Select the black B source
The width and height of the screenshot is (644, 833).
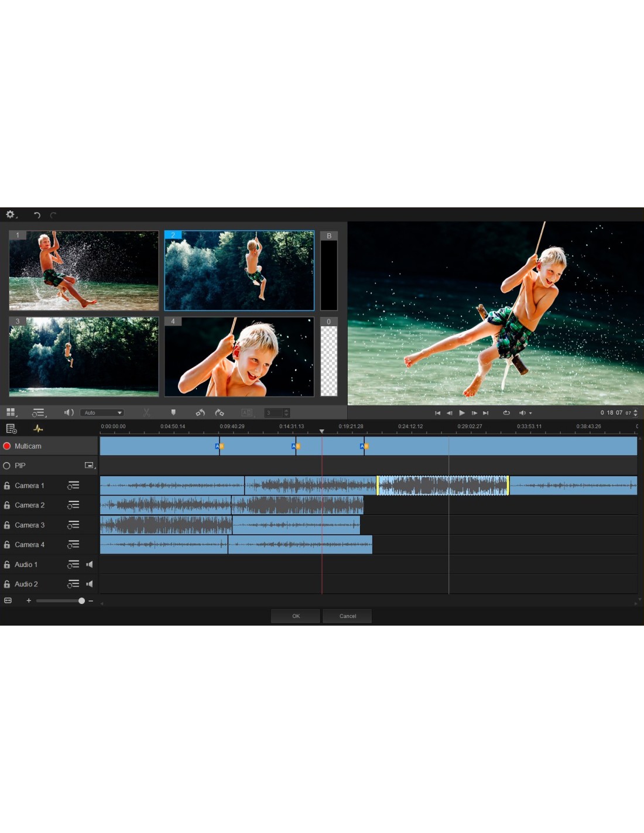click(329, 271)
